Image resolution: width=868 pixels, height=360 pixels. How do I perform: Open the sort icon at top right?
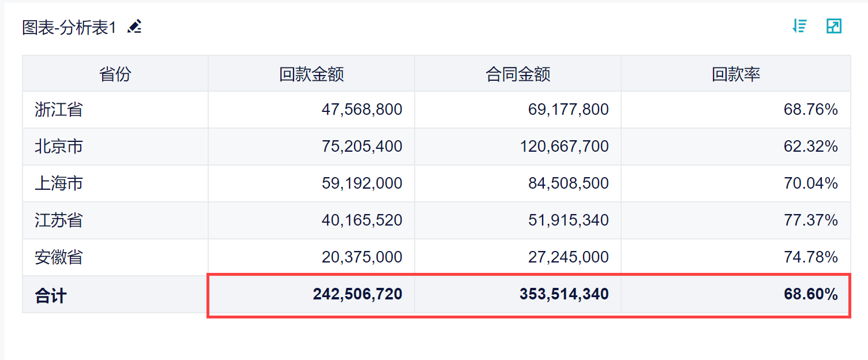pos(799,26)
